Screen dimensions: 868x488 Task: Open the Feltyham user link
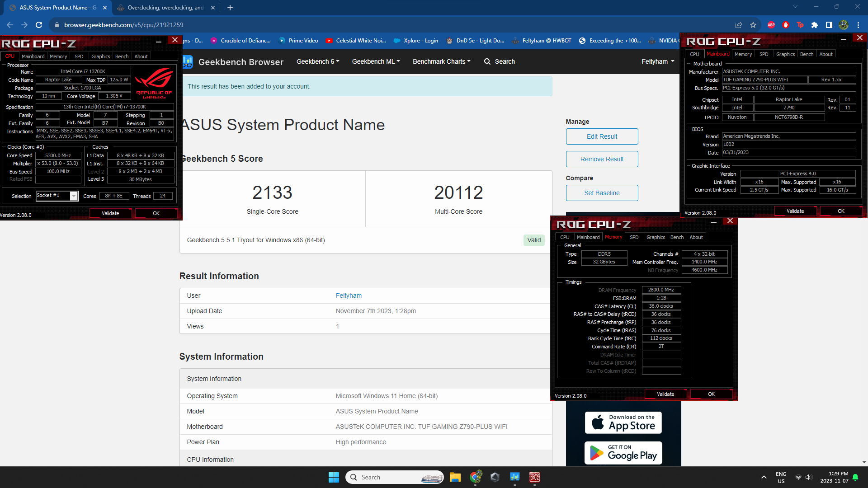coord(349,296)
